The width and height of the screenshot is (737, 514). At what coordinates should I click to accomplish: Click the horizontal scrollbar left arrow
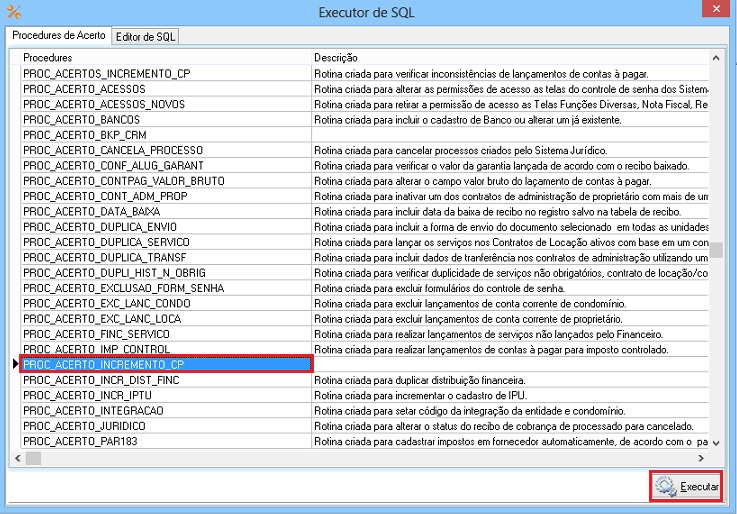[x=17, y=458]
